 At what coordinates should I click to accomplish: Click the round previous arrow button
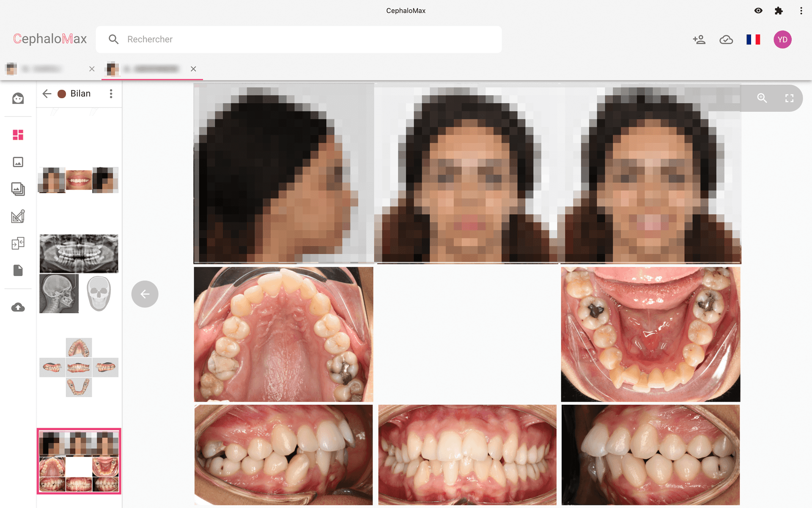click(145, 294)
